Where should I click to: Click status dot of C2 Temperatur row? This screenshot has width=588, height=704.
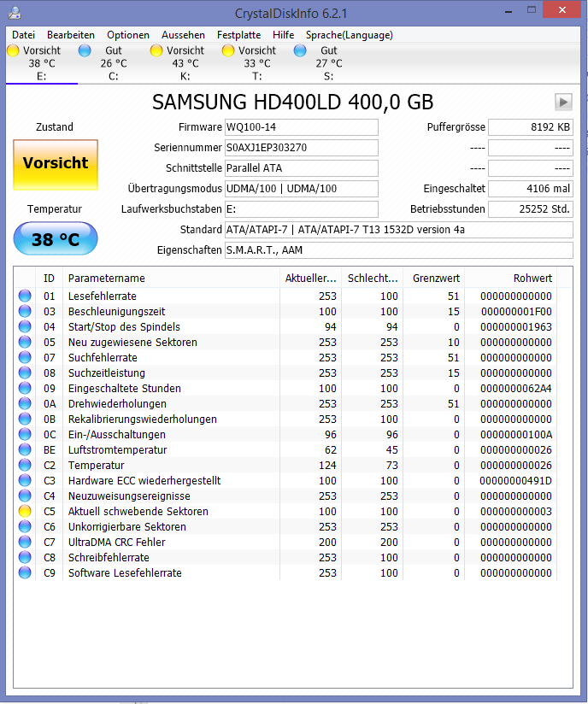click(25, 465)
